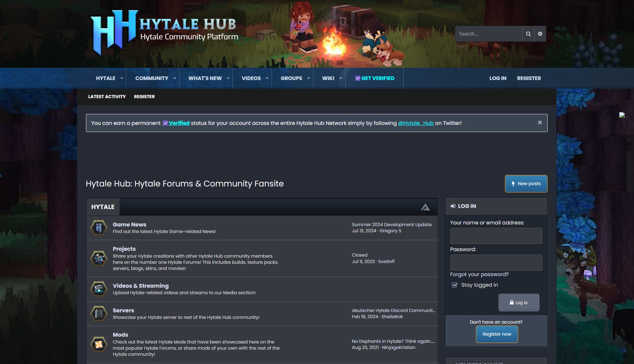The height and width of the screenshot is (364, 634).
Task: Click the HYTALE category heading
Action: (103, 207)
